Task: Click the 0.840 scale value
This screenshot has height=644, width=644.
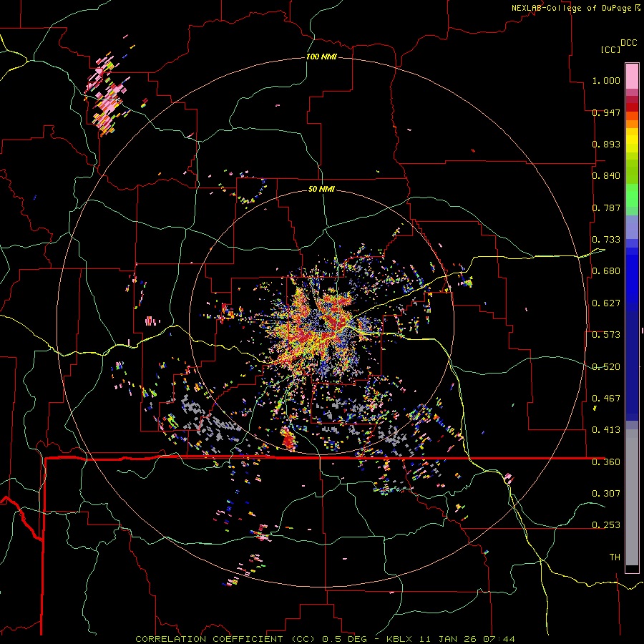Action: [x=606, y=175]
